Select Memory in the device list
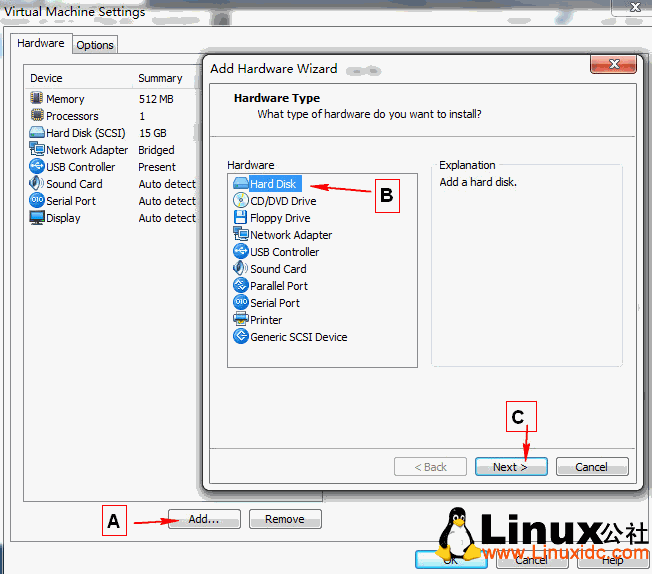The image size is (652, 574). click(x=65, y=99)
